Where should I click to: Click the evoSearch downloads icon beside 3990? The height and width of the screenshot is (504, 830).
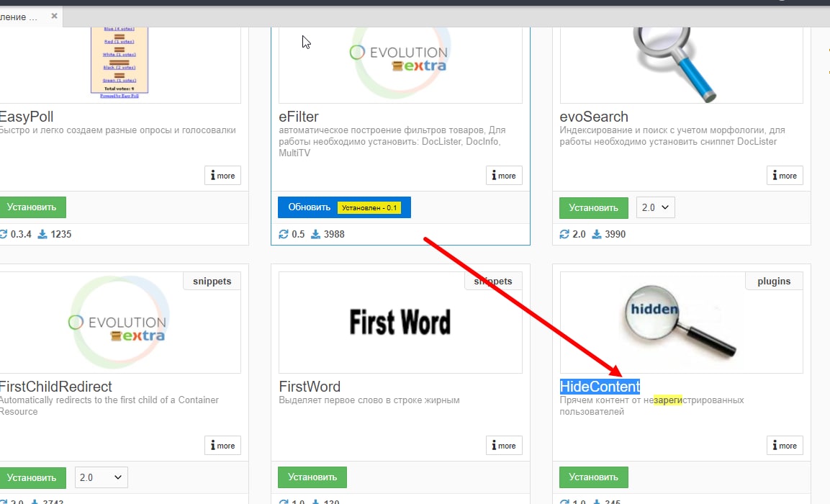point(597,234)
